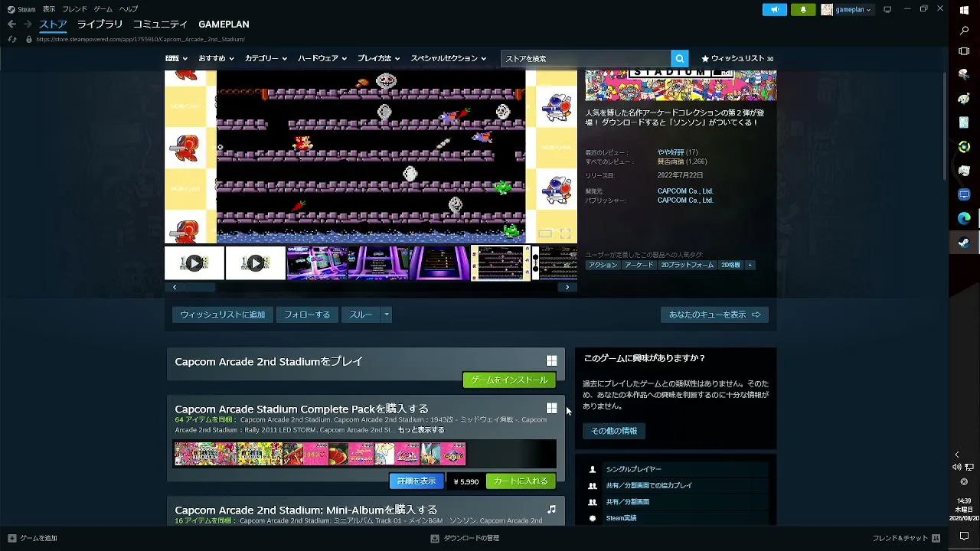Expand the おすすめ store menu
This screenshot has height=551, width=980.
point(217,58)
